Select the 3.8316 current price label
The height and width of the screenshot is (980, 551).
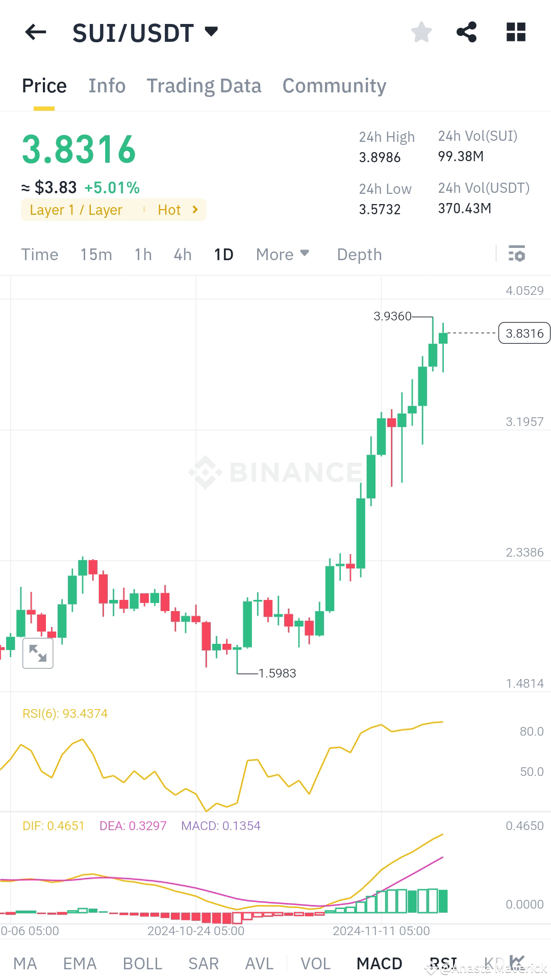tap(524, 333)
